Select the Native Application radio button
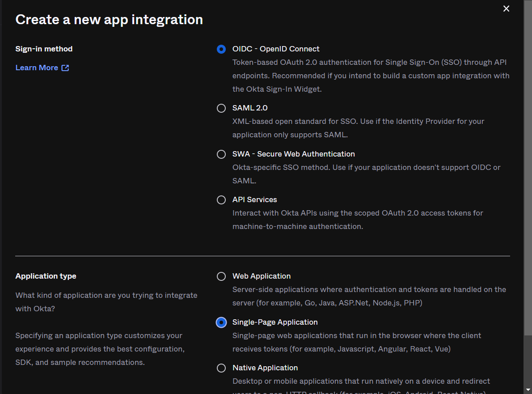The image size is (532, 394). coord(221,368)
